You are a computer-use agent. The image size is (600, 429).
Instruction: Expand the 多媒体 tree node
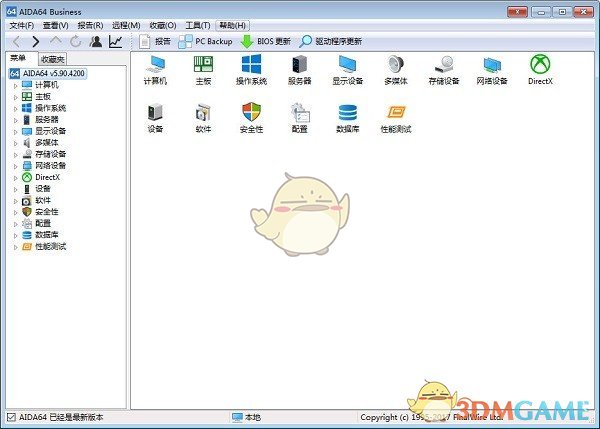16,143
